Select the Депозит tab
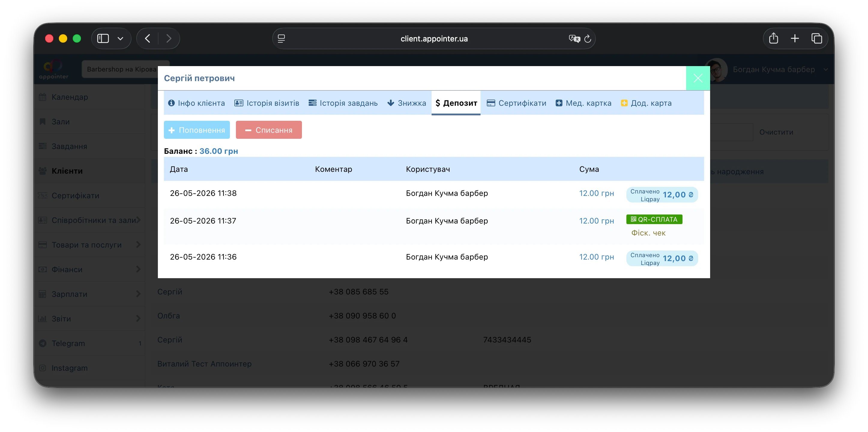Screen dimensions: 868x432 [x=456, y=103]
